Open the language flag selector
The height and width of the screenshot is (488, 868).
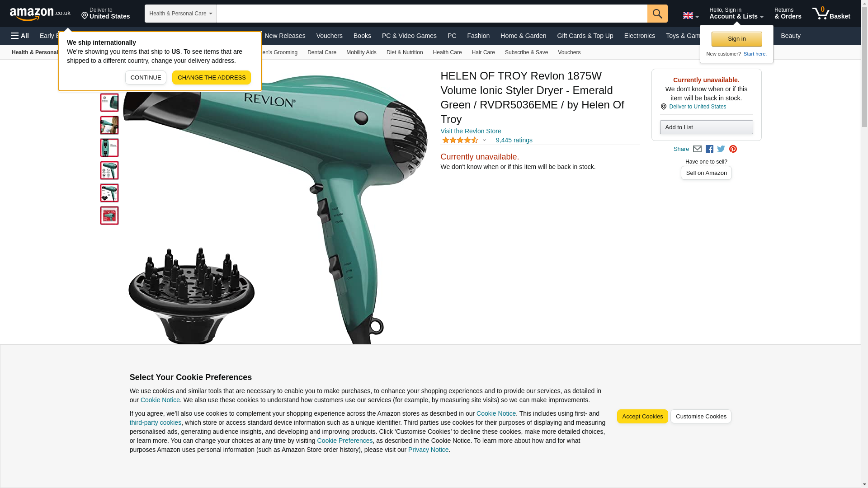point(690,16)
